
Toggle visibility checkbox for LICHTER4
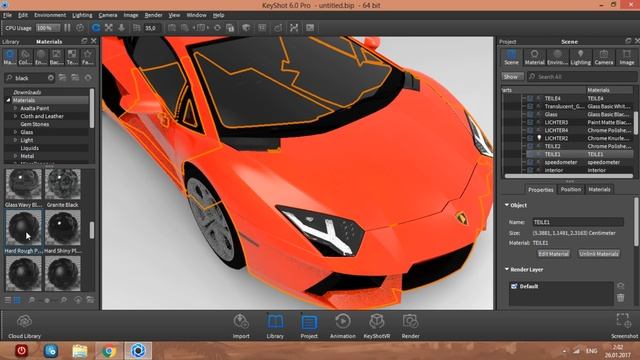pyautogui.click(x=530, y=130)
